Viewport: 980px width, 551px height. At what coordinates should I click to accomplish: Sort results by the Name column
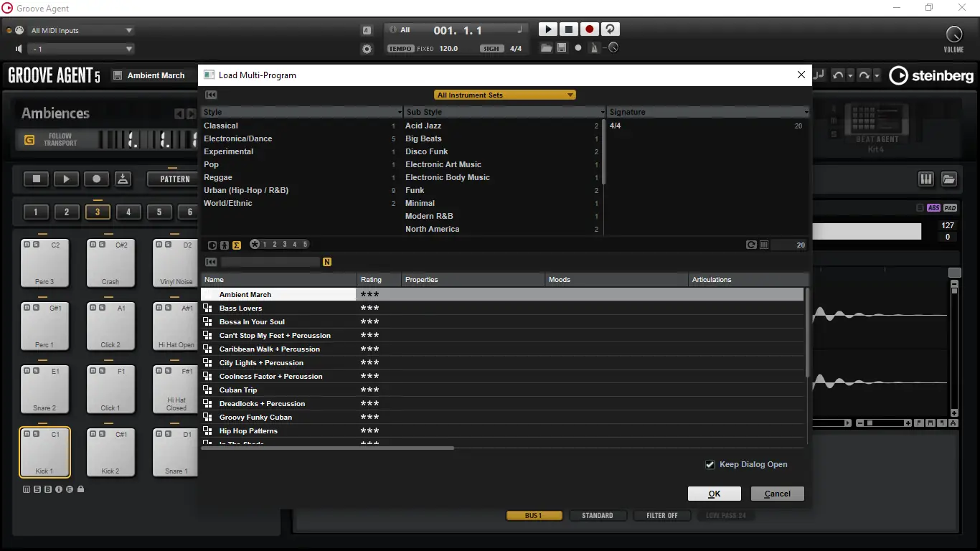tap(278, 279)
